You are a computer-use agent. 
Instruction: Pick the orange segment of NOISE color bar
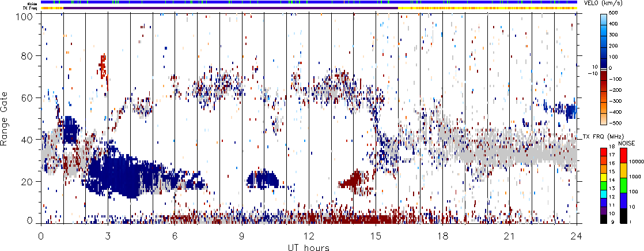coord(623,170)
